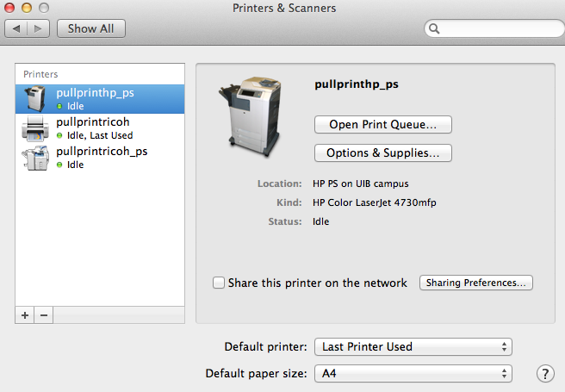This screenshot has width=565, height=392.
Task: Click the Show All toolbar button
Action: click(90, 28)
